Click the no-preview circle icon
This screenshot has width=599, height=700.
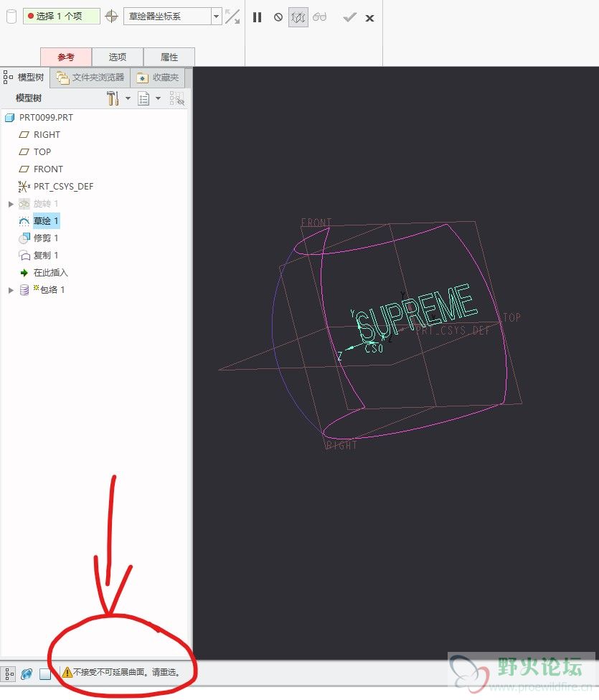[x=278, y=17]
